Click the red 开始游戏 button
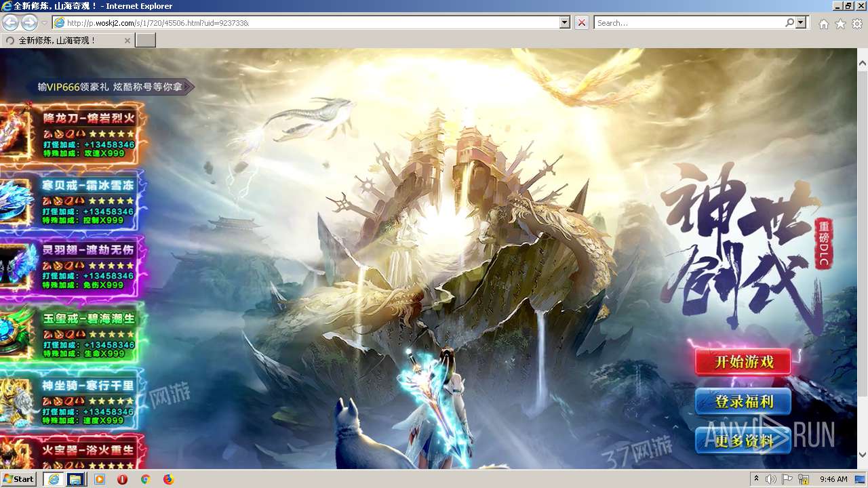 pos(744,362)
